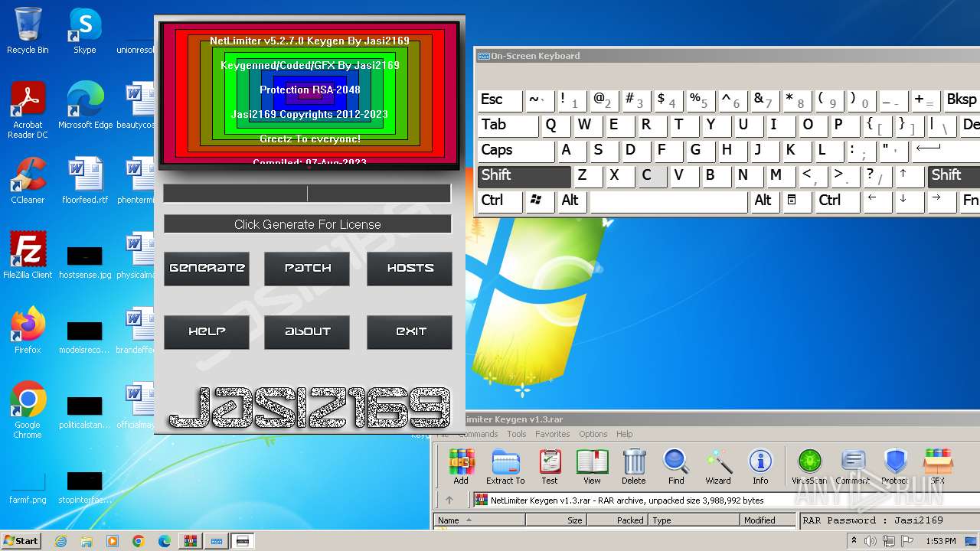Viewport: 980px width, 551px height.
Task: Open Options menu in WinRAR
Action: tap(593, 434)
